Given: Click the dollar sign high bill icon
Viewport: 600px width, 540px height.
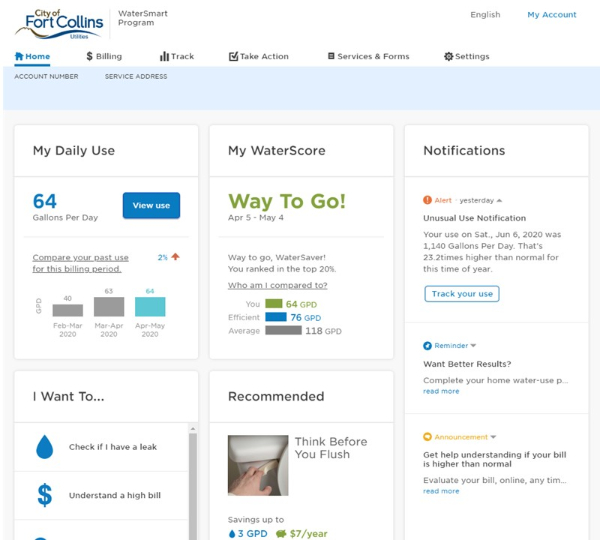Looking at the screenshot, I should click(x=44, y=495).
